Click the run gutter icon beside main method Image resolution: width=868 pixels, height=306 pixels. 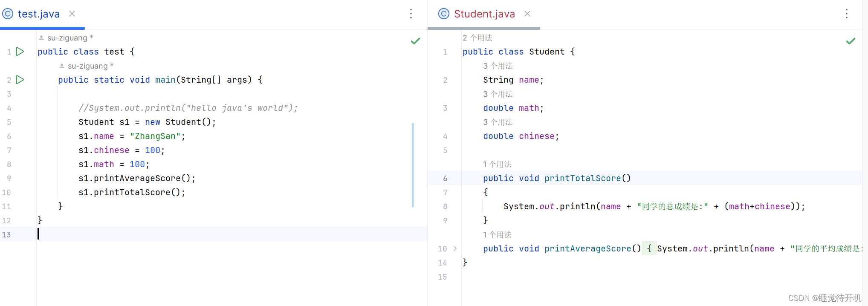20,80
